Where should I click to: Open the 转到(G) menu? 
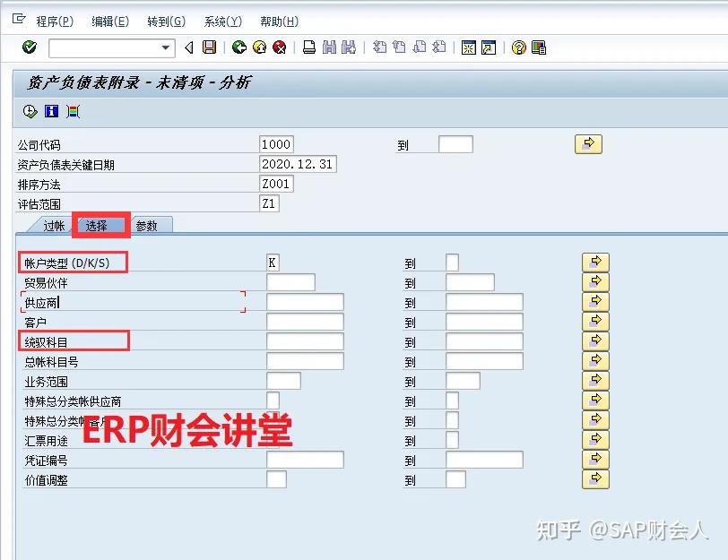tap(165, 21)
